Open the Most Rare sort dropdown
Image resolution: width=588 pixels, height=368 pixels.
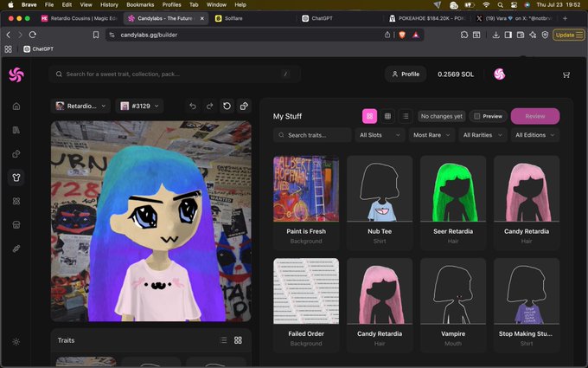click(x=431, y=135)
